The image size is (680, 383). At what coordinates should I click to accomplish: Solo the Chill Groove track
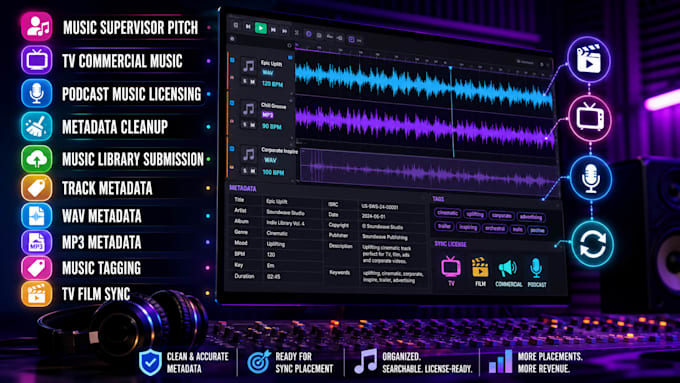[245, 124]
